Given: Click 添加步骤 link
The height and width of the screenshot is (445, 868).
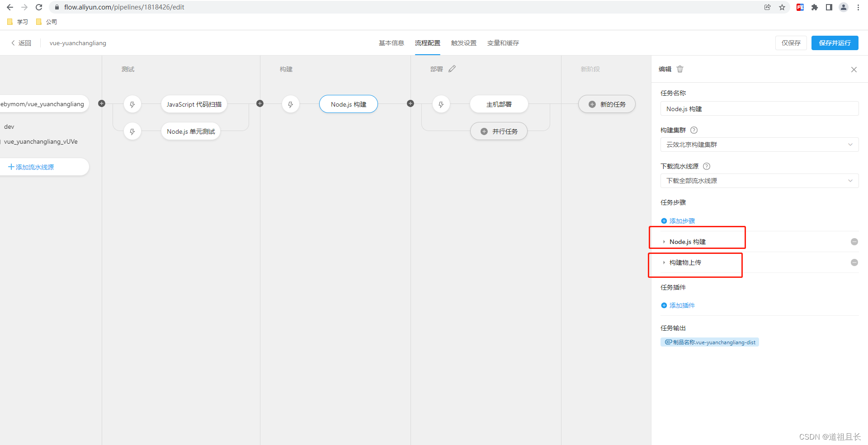Looking at the screenshot, I should click(x=678, y=221).
